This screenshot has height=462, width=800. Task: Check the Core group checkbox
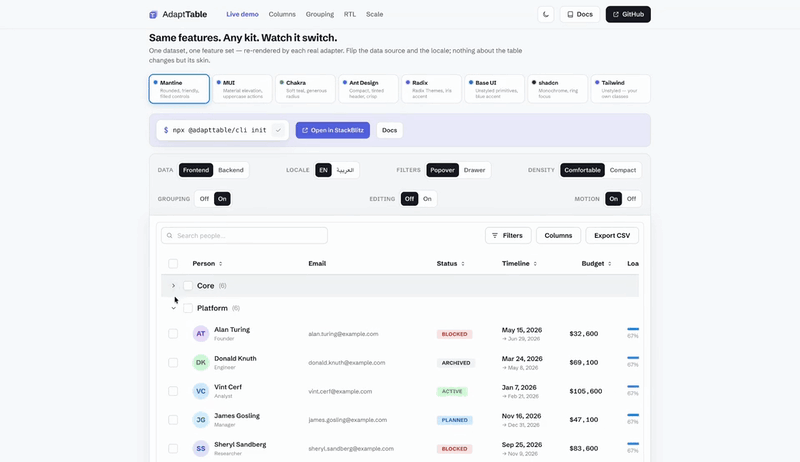[x=188, y=286]
